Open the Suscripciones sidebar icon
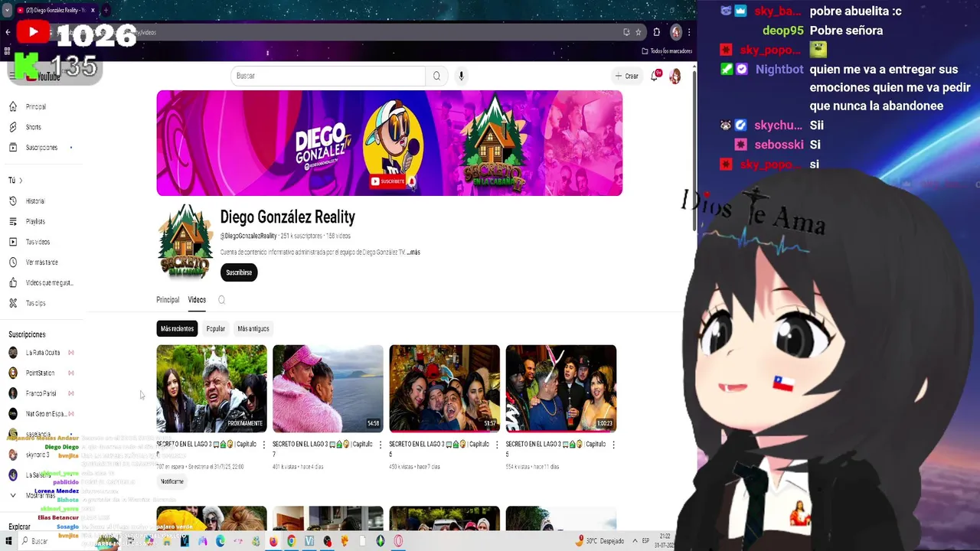The height and width of the screenshot is (551, 980). (13, 147)
